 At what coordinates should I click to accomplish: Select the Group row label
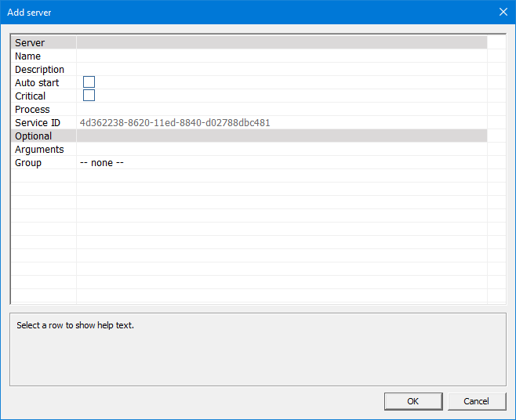(28, 163)
